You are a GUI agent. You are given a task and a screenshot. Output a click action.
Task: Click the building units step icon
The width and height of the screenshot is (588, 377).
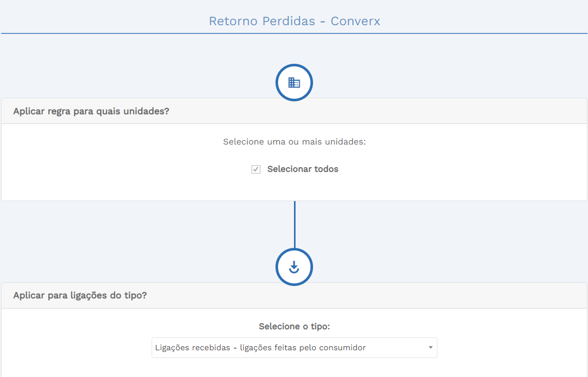[x=294, y=83]
